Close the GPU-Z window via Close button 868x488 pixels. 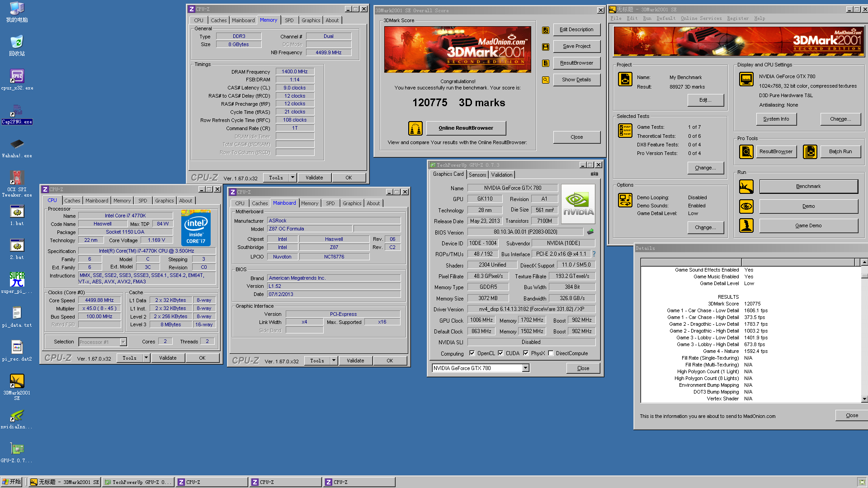[583, 368]
